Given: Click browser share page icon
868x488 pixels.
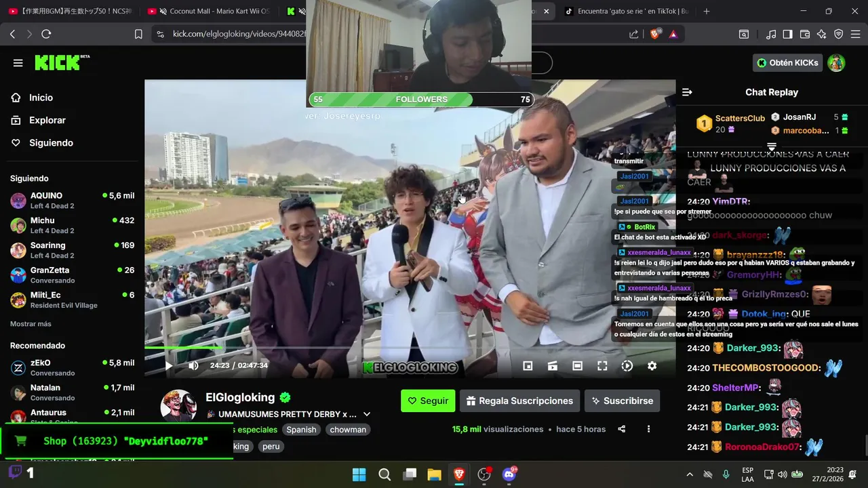Looking at the screenshot, I should pos(633,34).
